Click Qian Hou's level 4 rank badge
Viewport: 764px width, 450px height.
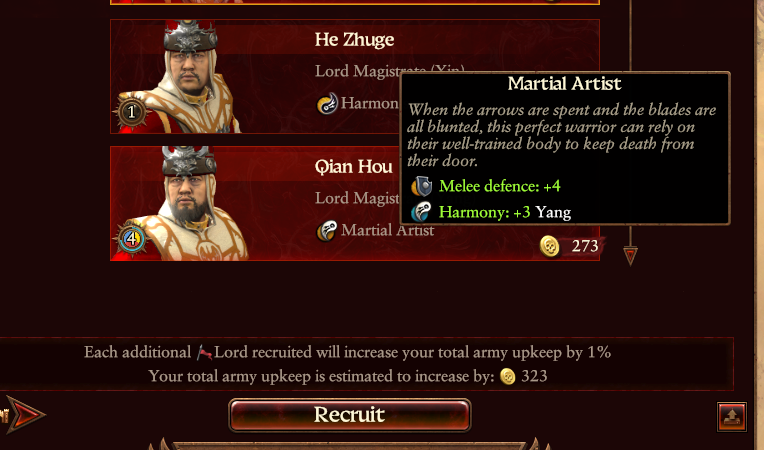(131, 239)
